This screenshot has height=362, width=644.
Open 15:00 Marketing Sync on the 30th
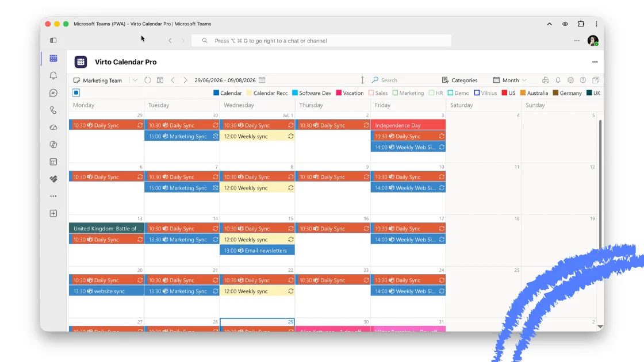point(182,136)
